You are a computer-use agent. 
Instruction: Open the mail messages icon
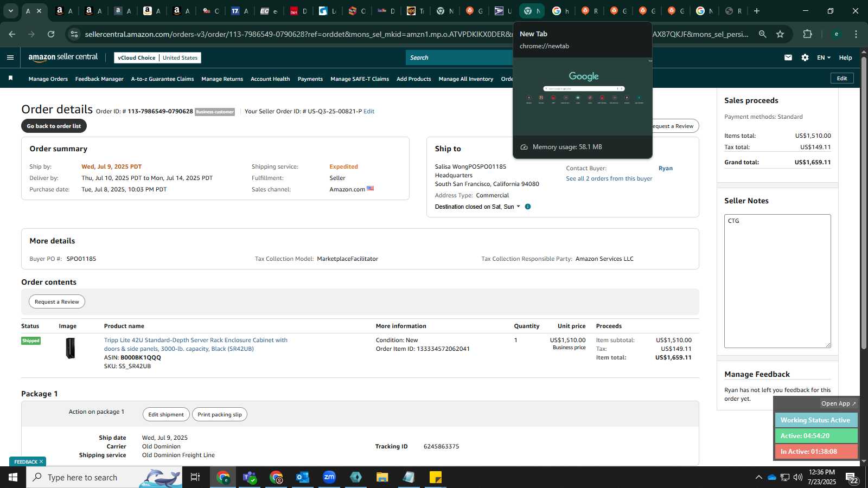pyautogui.click(x=788, y=57)
